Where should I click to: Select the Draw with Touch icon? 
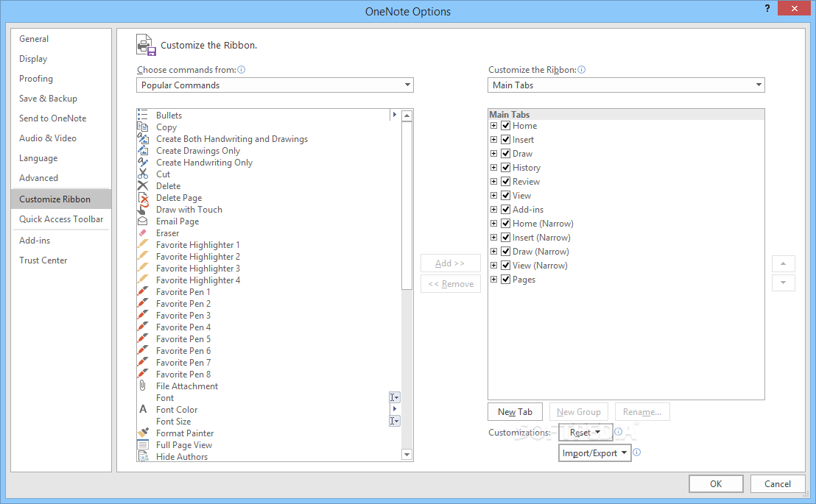pyautogui.click(x=143, y=210)
